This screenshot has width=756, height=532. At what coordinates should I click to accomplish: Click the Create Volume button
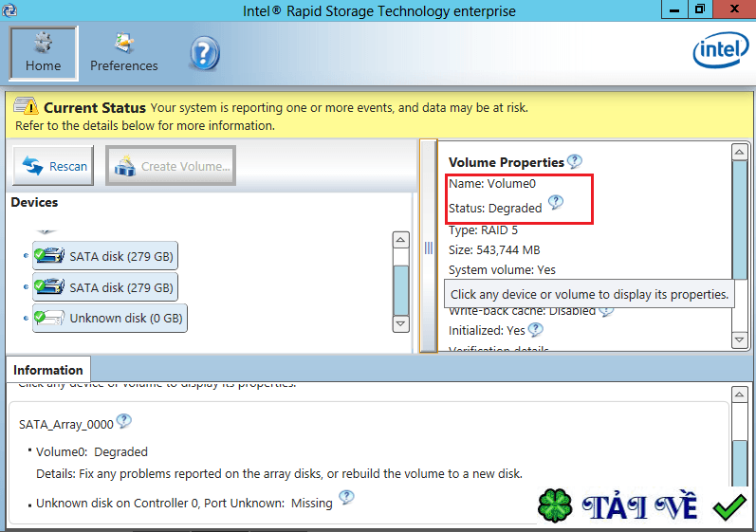coord(171,166)
